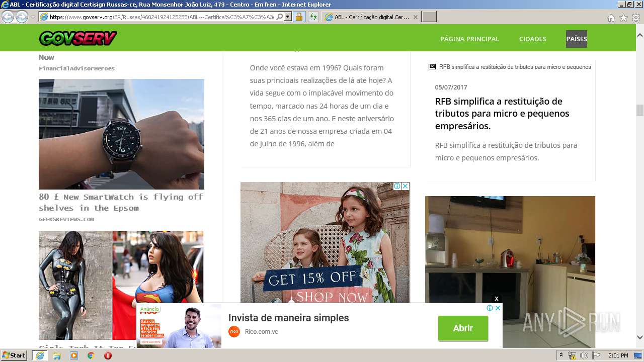The width and height of the screenshot is (644, 362).
Task: Click the volume speaker tray icon
Action: [x=584, y=355]
